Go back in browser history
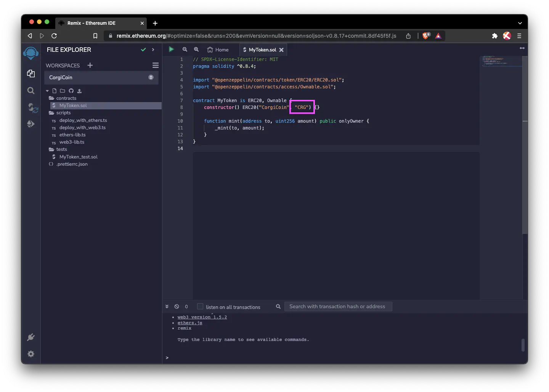Viewport: 549px width, 392px height. point(30,36)
